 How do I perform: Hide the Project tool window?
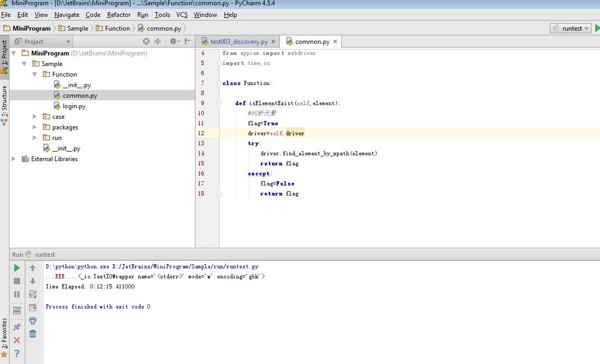[188, 41]
